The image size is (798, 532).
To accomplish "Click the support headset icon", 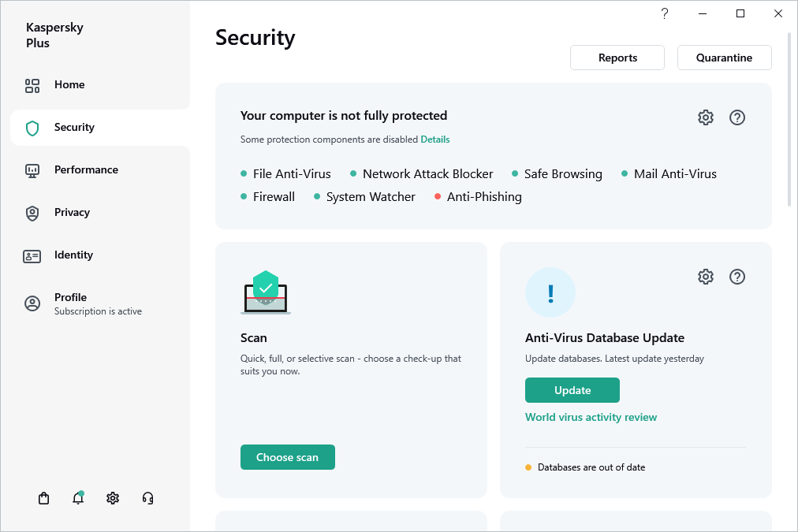I will (147, 498).
